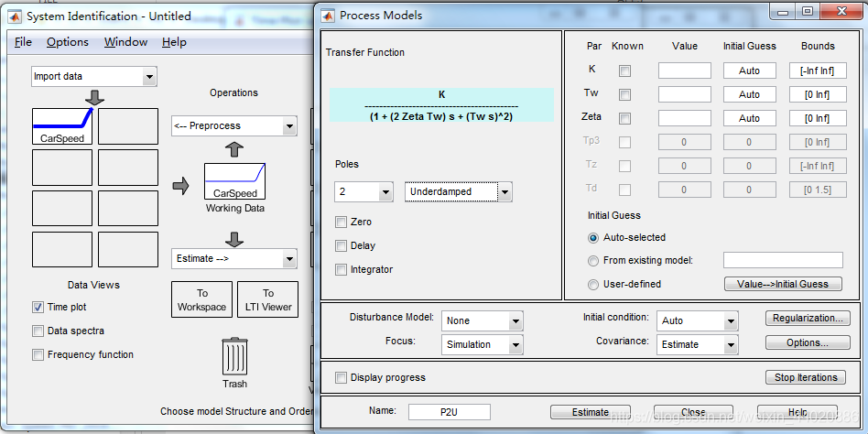Select the Auto-selected radio button
The height and width of the screenshot is (434, 868).
point(593,237)
